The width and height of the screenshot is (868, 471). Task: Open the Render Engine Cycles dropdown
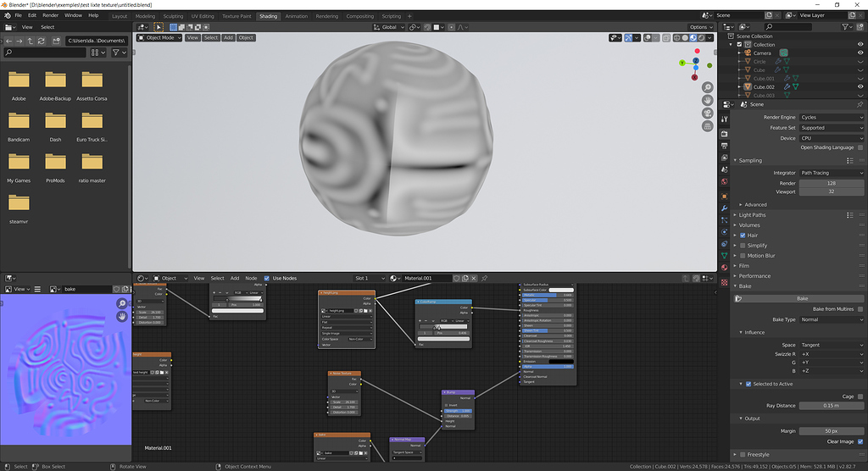832,118
